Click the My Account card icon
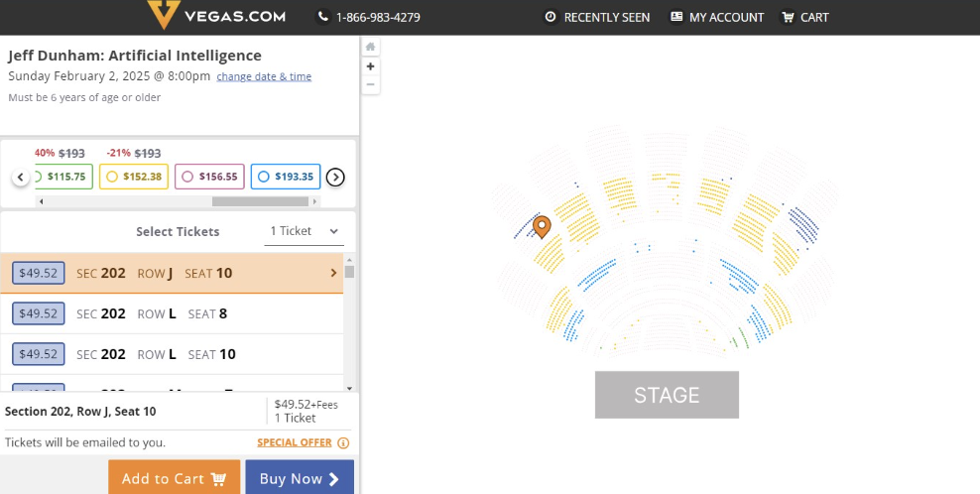The width and height of the screenshot is (980, 494). click(676, 17)
